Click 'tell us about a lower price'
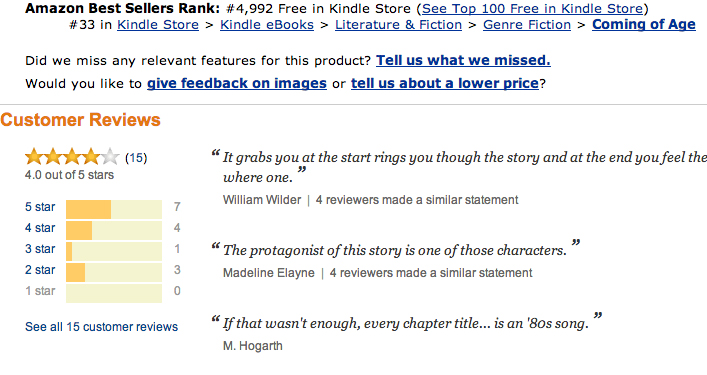The width and height of the screenshot is (707, 375). click(445, 83)
